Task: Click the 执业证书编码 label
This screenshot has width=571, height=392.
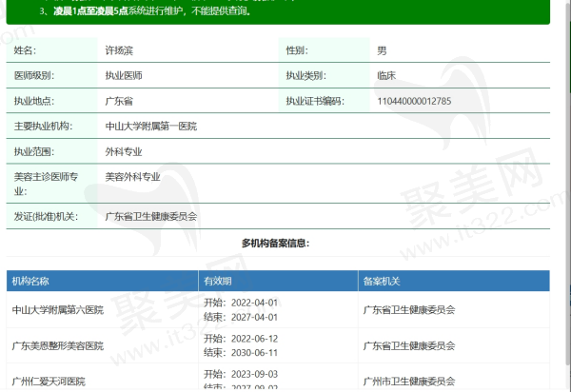Action: [x=315, y=101]
